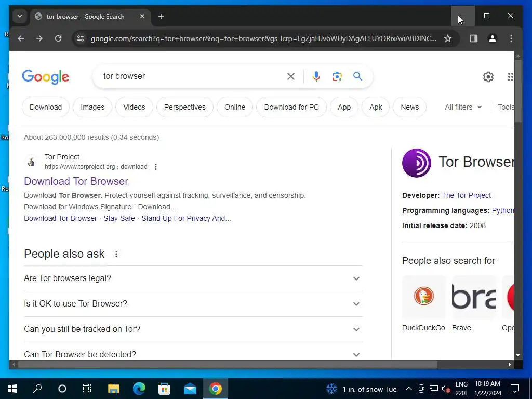This screenshot has height=399, width=532.
Task: Open the Mail app from taskbar
Action: pos(190,389)
